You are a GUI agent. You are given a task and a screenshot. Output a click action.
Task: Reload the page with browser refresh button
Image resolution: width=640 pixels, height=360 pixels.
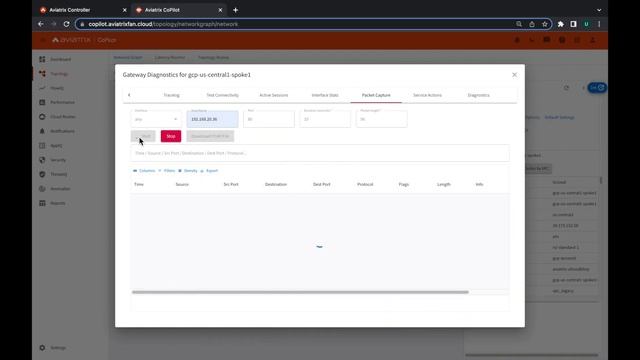pos(67,24)
